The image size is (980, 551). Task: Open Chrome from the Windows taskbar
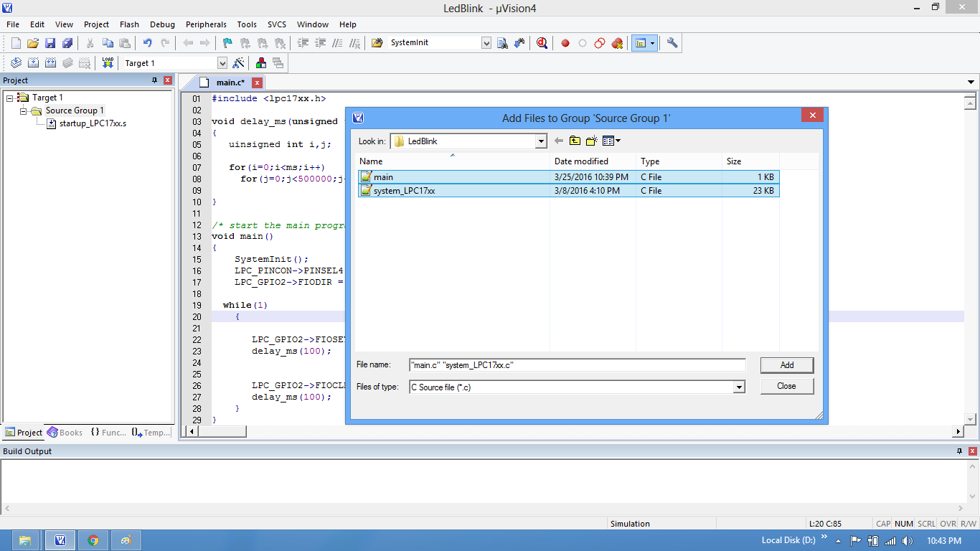click(93, 540)
